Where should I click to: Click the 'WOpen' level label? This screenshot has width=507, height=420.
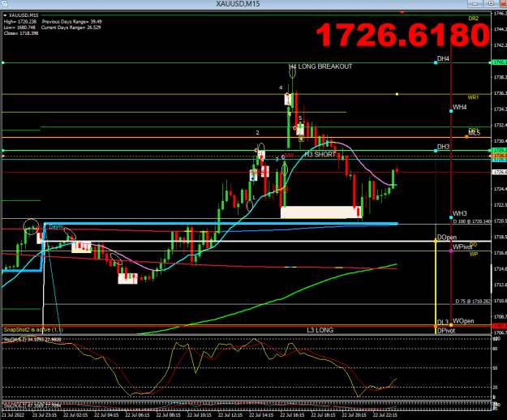click(463, 321)
